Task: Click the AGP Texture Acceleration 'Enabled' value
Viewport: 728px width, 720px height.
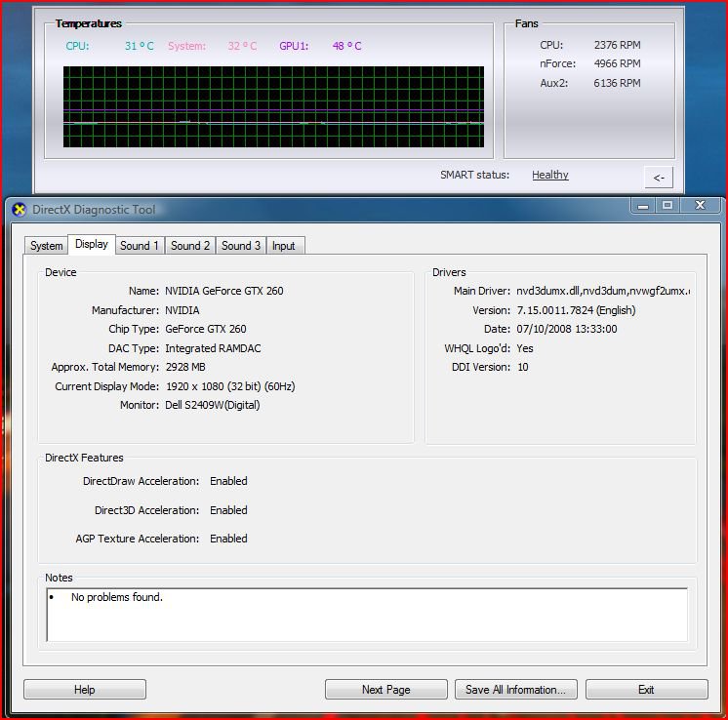Action: point(228,539)
